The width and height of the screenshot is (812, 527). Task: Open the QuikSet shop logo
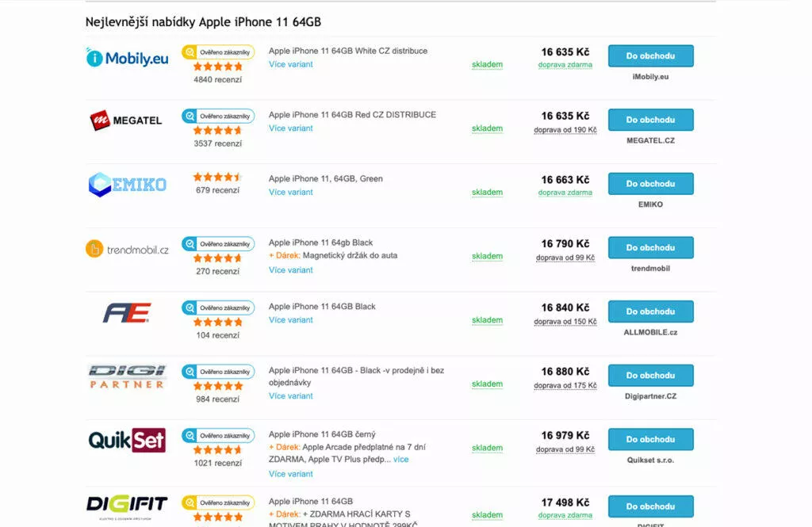coord(127,440)
